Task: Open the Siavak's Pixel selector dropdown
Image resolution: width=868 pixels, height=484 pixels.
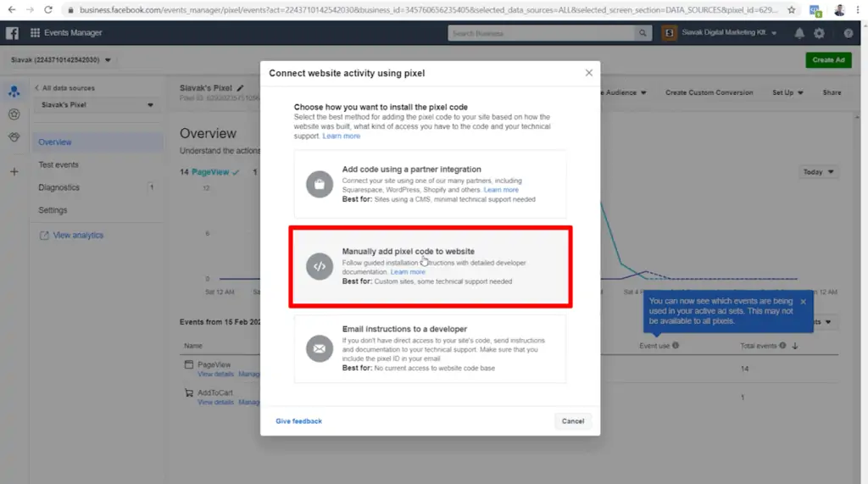Action: pos(97,104)
